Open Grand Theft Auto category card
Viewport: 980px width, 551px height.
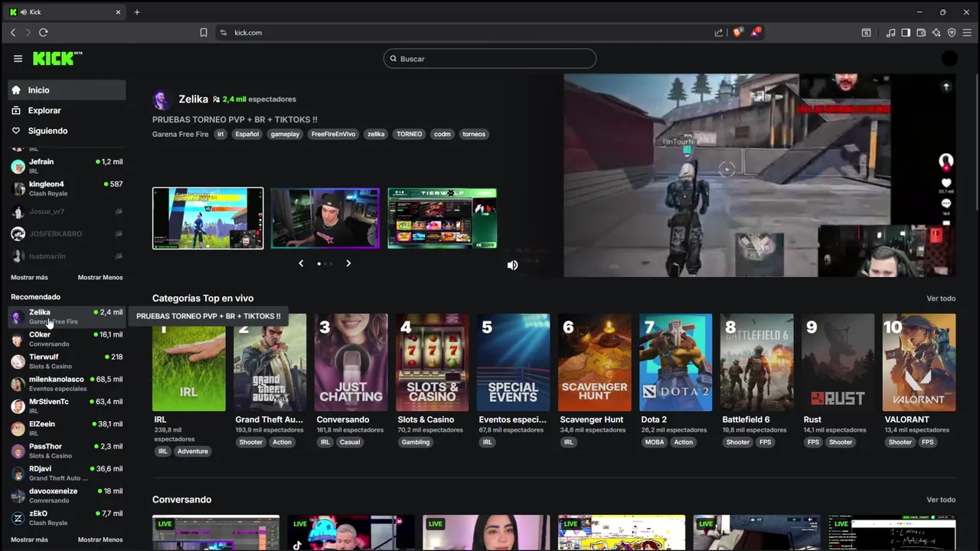click(x=270, y=362)
